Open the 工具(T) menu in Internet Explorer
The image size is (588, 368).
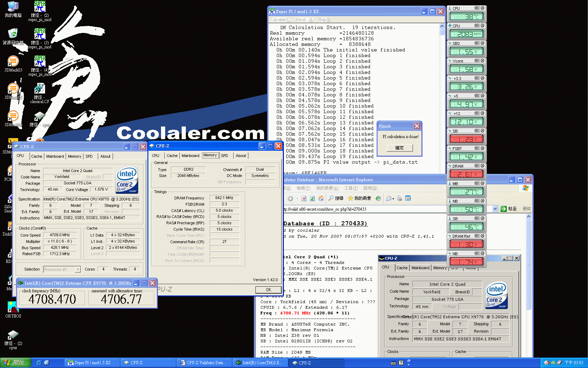coord(351,188)
